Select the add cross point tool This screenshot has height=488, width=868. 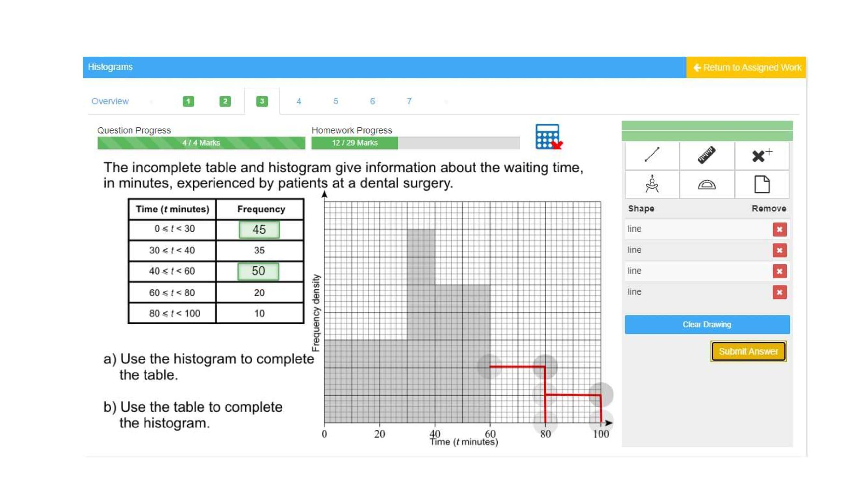tap(762, 155)
